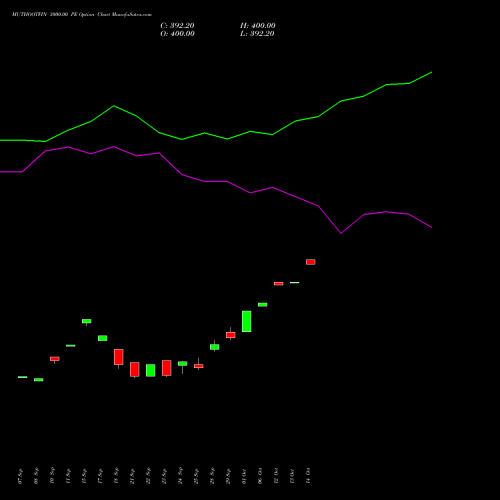Viewport: 500px width, 500px height.
Task: Click the red candle above 23 Sep
Action: [167, 368]
